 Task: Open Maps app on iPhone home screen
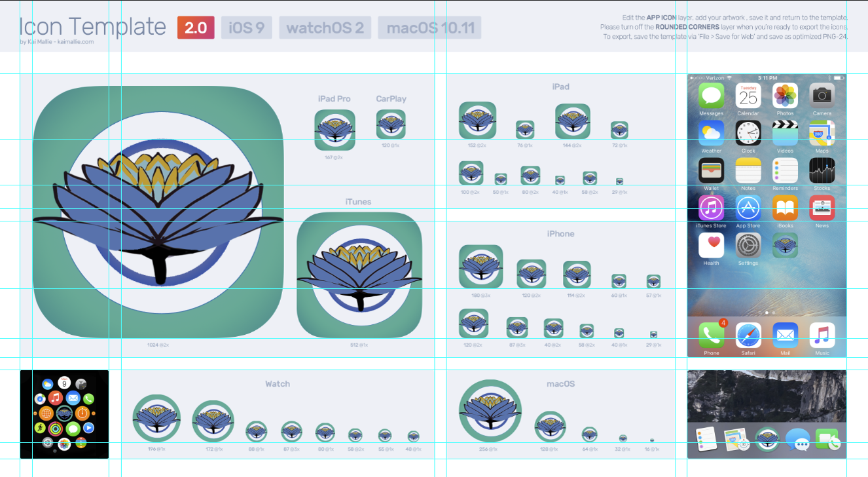point(822,133)
